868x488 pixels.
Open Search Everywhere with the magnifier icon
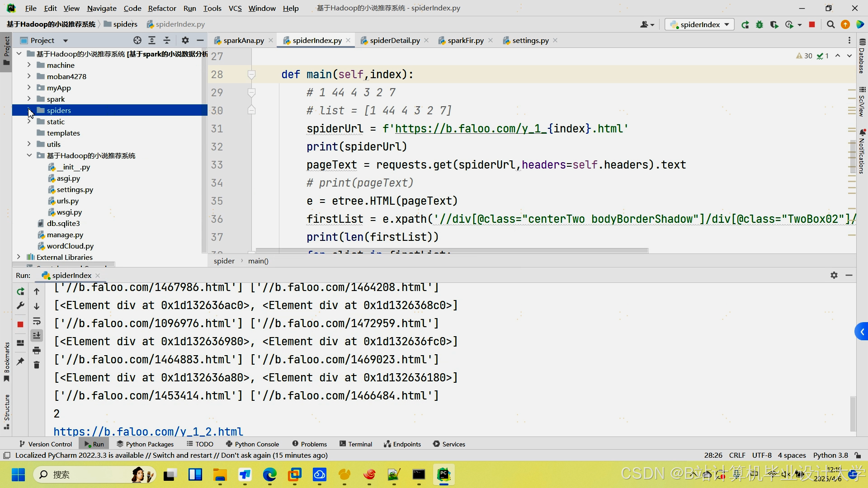click(x=830, y=24)
